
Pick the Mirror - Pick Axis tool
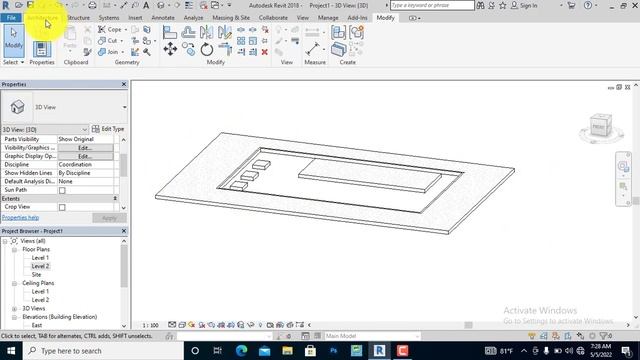tap(207, 32)
